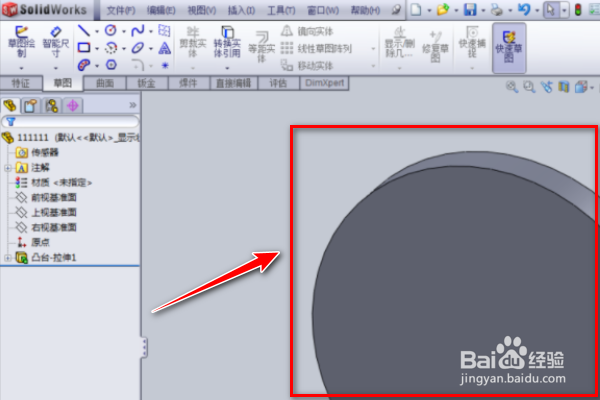Open the dropdown under 智能尺寸
Image resolution: width=600 pixels, height=400 pixels.
tap(55, 69)
